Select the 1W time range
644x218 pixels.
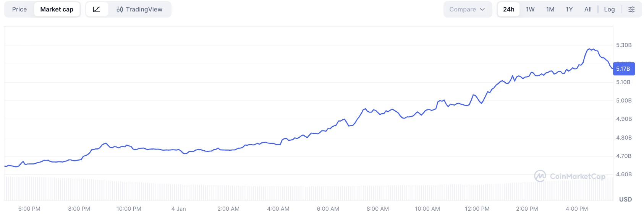[530, 10]
